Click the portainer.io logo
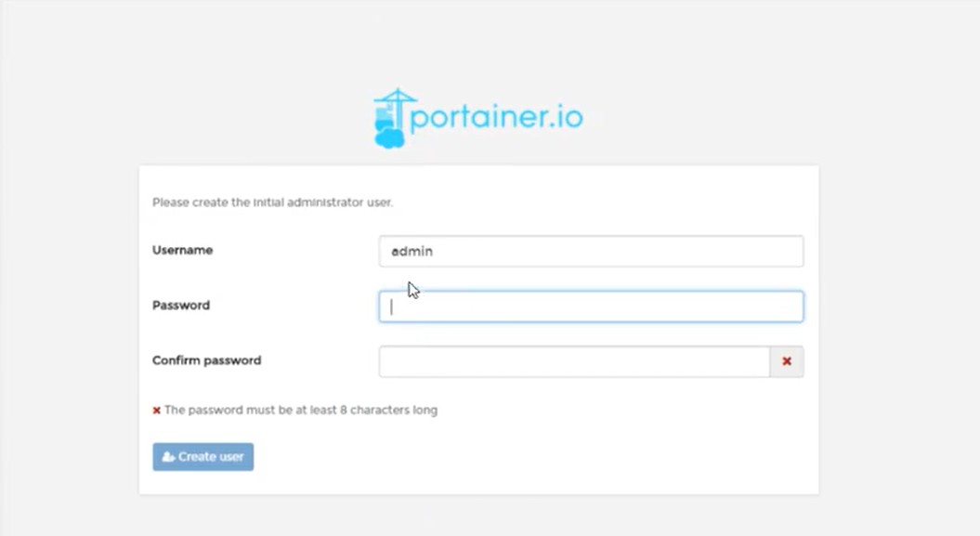The width and height of the screenshot is (980, 536). tap(478, 118)
